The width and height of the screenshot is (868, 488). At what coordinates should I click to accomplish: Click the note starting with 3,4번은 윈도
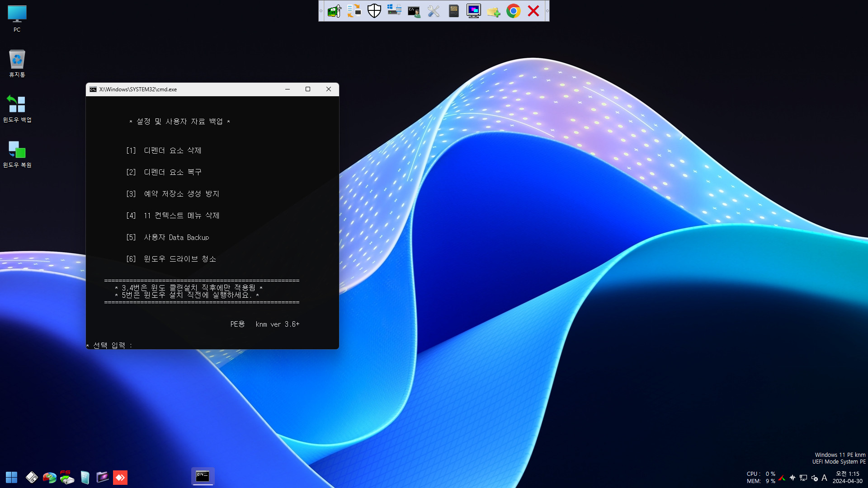(189, 287)
